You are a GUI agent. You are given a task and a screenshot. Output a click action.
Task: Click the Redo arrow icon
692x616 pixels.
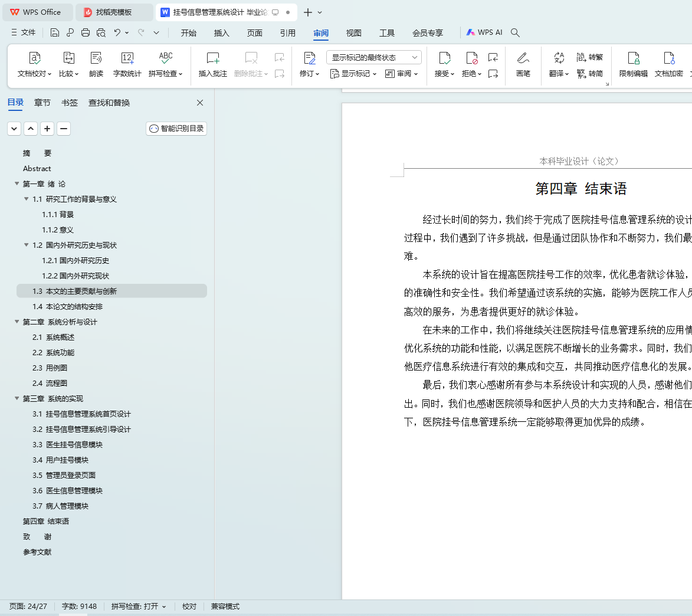(x=141, y=32)
